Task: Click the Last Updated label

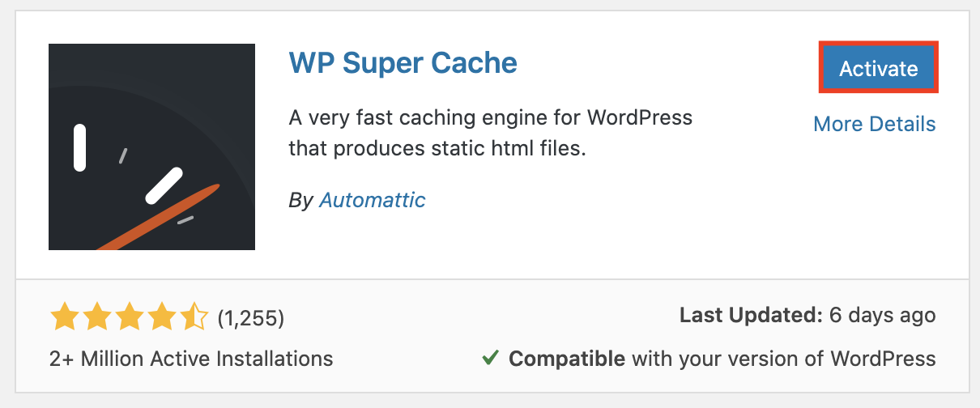Action: point(747,316)
